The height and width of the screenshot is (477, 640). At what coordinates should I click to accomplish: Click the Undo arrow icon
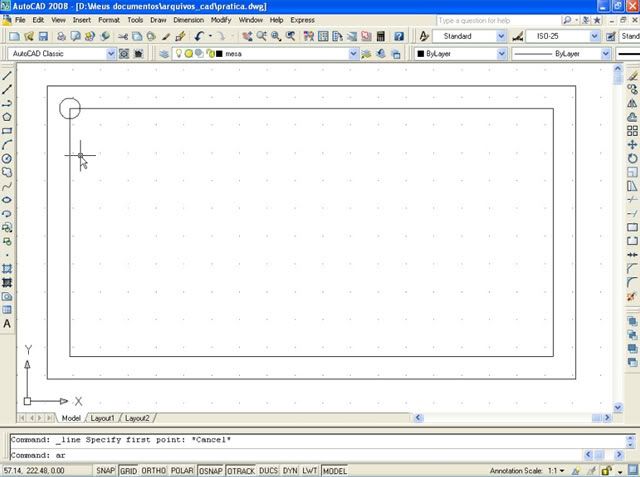199,36
